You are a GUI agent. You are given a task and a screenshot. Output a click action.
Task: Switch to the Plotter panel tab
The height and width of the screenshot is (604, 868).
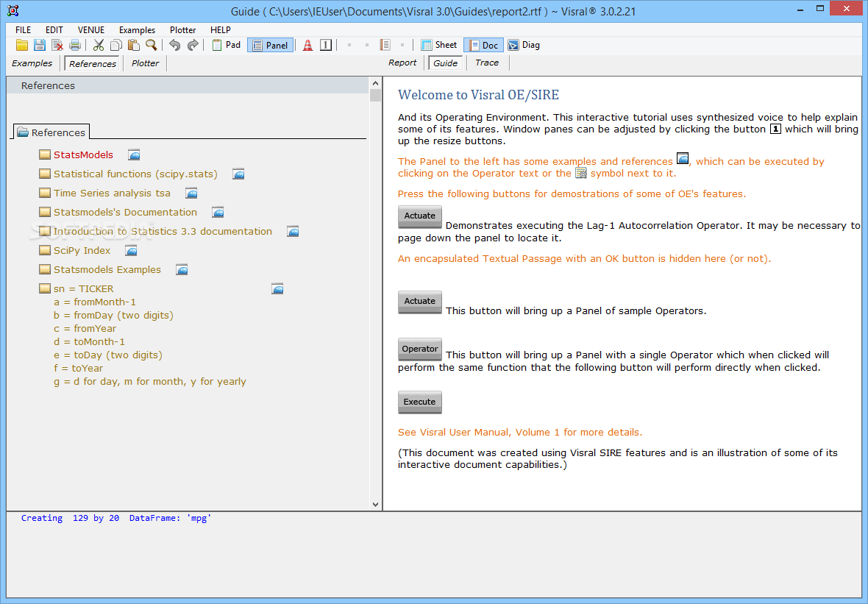[145, 63]
